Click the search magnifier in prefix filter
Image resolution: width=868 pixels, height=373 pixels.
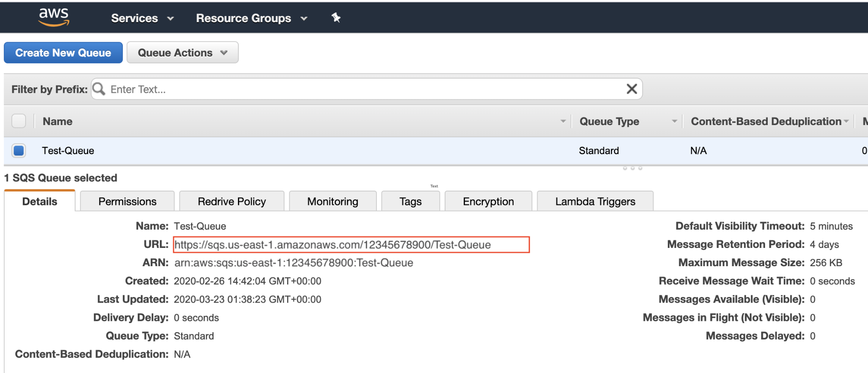tap(99, 89)
